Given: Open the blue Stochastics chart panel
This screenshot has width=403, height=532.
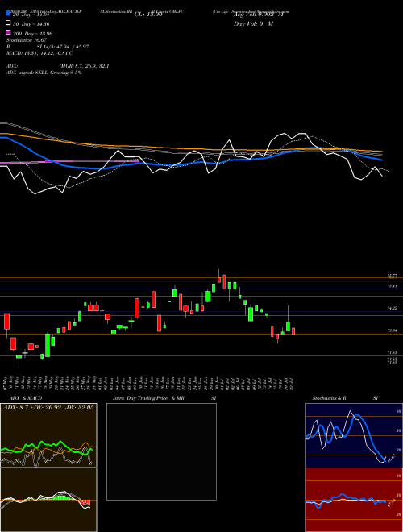Looking at the screenshot, I should [354, 435].
